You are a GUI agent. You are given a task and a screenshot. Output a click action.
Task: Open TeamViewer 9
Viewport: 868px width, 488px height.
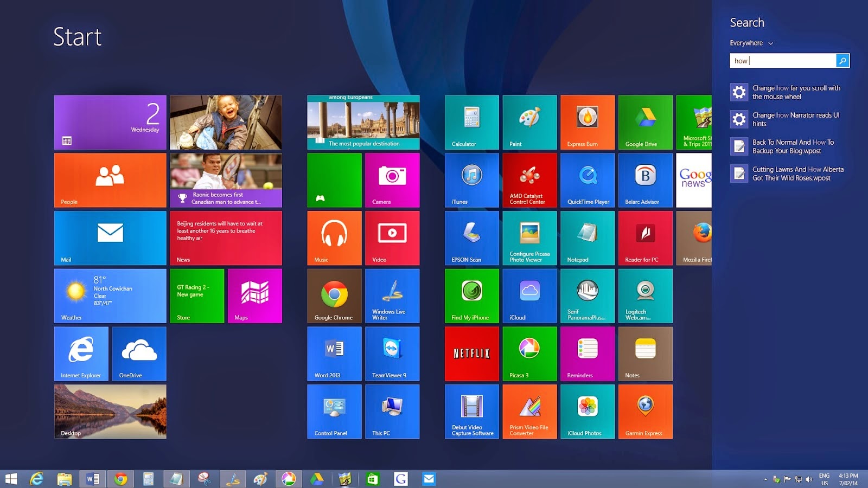click(392, 354)
